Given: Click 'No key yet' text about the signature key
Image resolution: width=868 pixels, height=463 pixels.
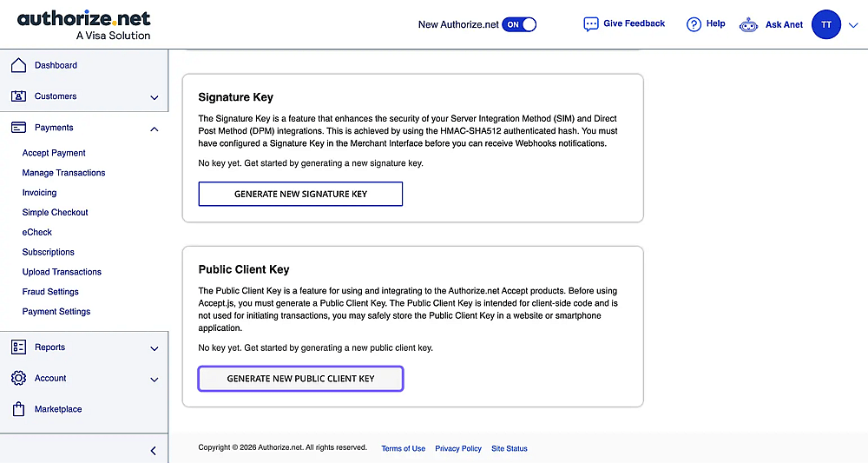Looking at the screenshot, I should 311,163.
